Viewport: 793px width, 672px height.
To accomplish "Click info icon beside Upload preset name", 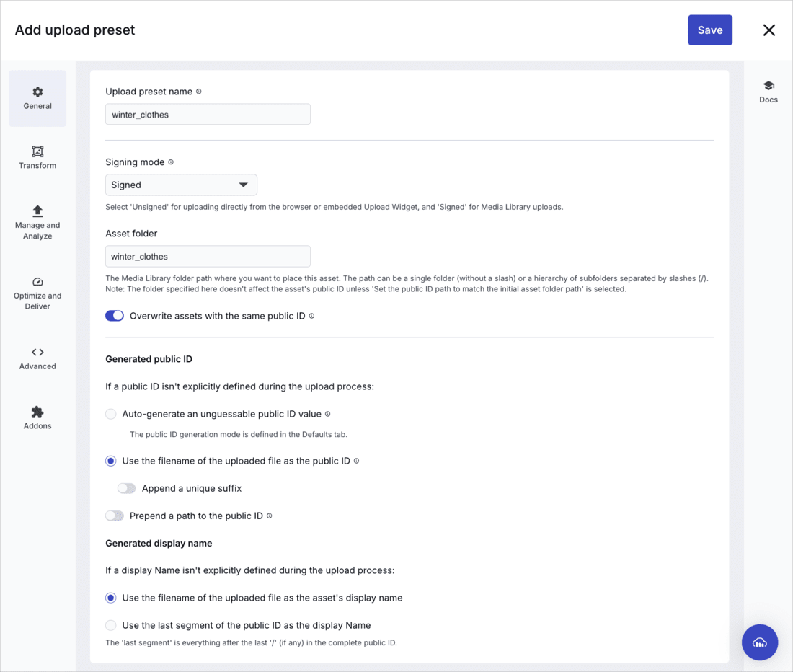I will point(199,92).
